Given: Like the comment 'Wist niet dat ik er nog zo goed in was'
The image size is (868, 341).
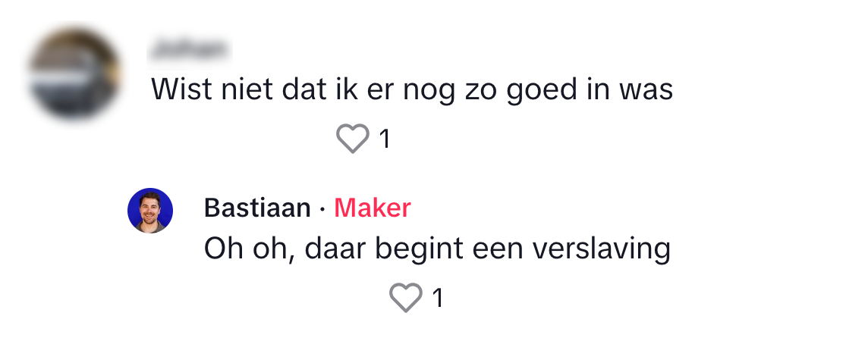Looking at the screenshot, I should (352, 139).
